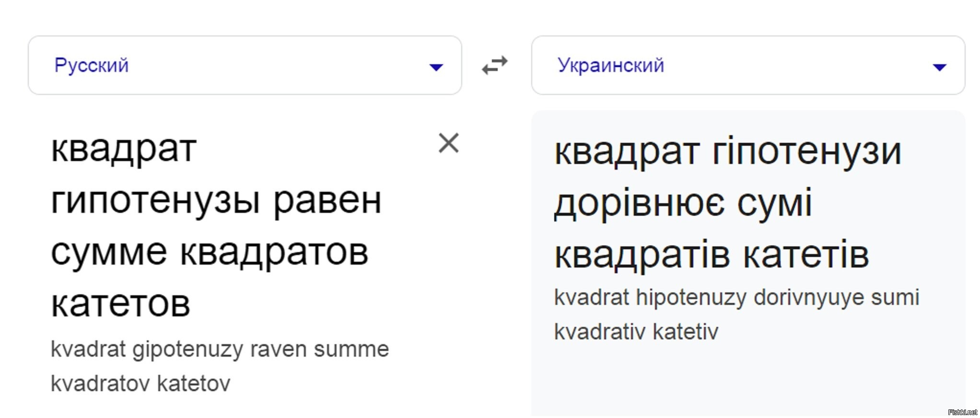Swap the source and target languages
The image size is (980, 418).
(x=495, y=66)
